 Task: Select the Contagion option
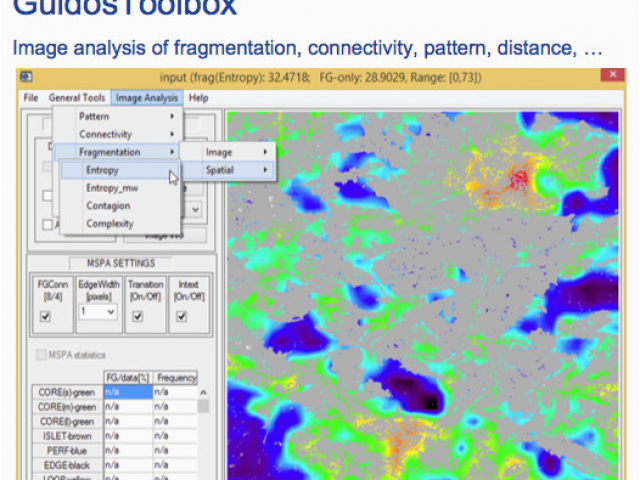pos(119,206)
